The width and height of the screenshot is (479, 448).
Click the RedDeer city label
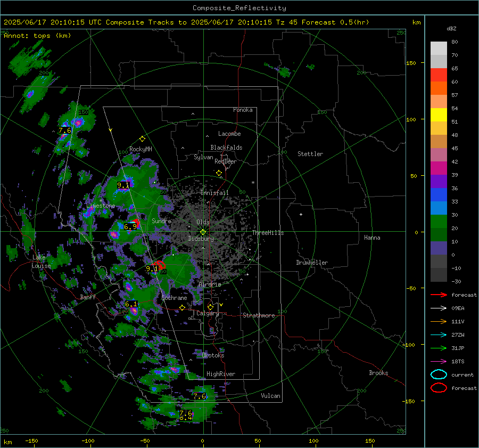pos(226,161)
